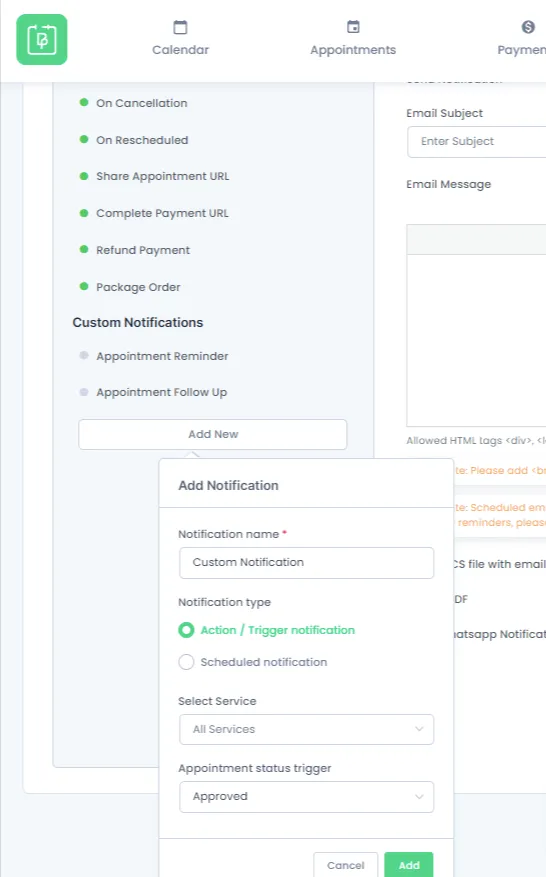The height and width of the screenshot is (877, 546).
Task: Open the All Services dropdown
Action: (307, 729)
